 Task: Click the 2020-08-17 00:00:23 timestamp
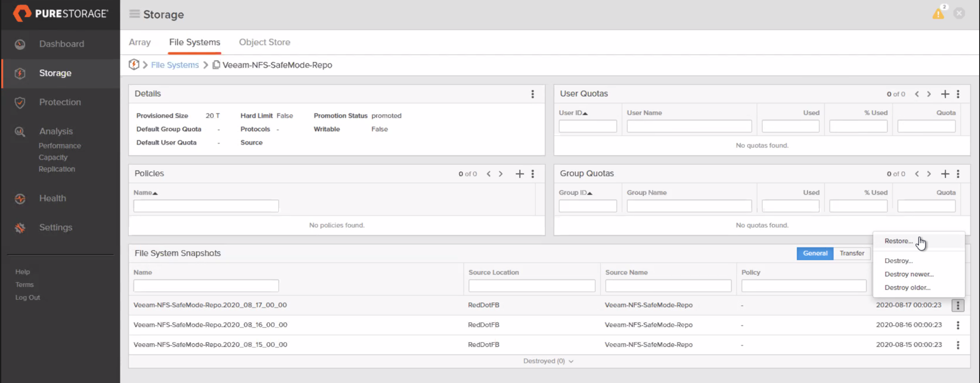[908, 305]
